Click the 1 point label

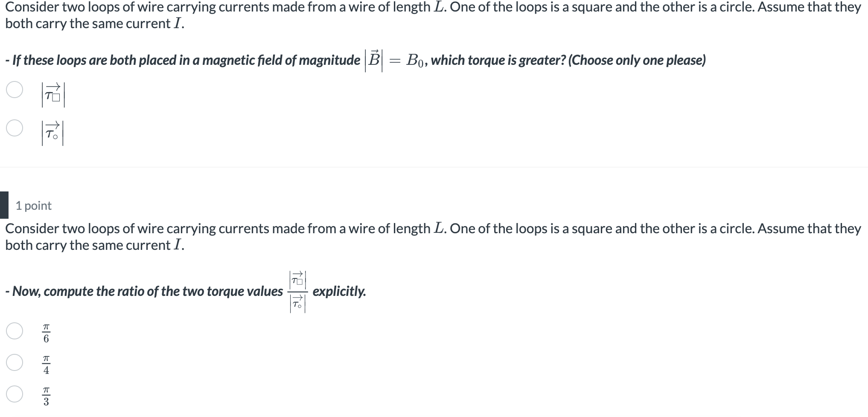click(33, 205)
